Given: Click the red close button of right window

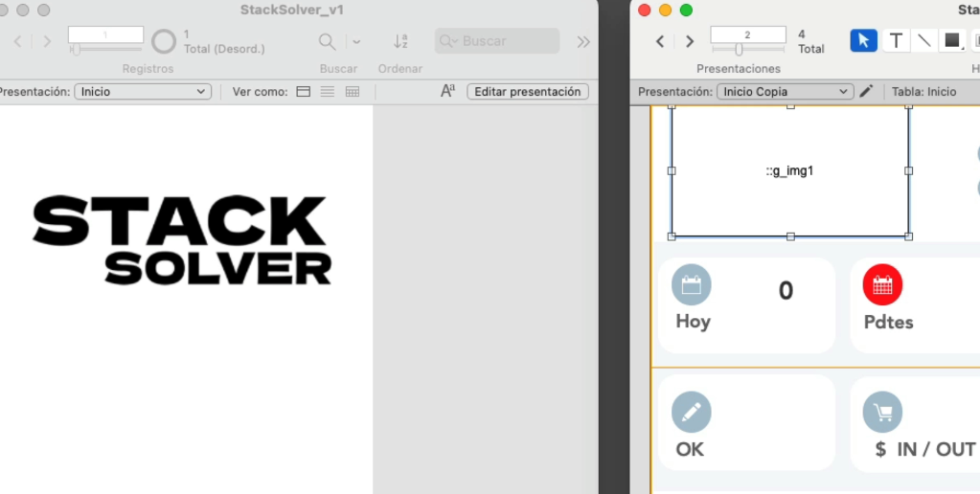Looking at the screenshot, I should click(x=644, y=10).
